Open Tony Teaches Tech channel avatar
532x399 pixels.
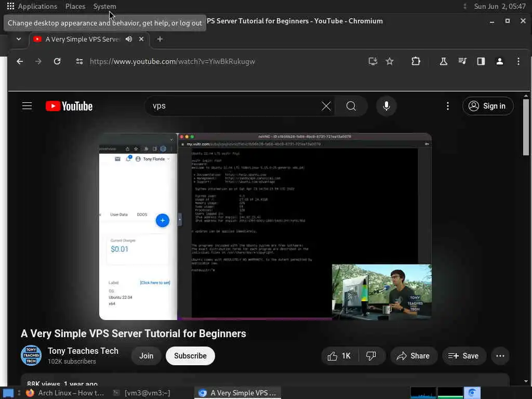pyautogui.click(x=31, y=355)
